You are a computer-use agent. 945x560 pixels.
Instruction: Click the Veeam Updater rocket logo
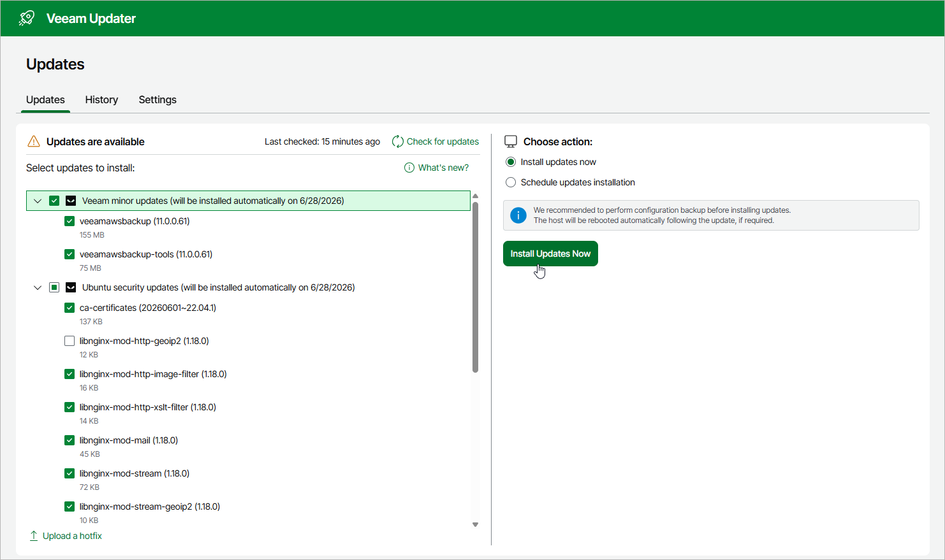click(27, 18)
